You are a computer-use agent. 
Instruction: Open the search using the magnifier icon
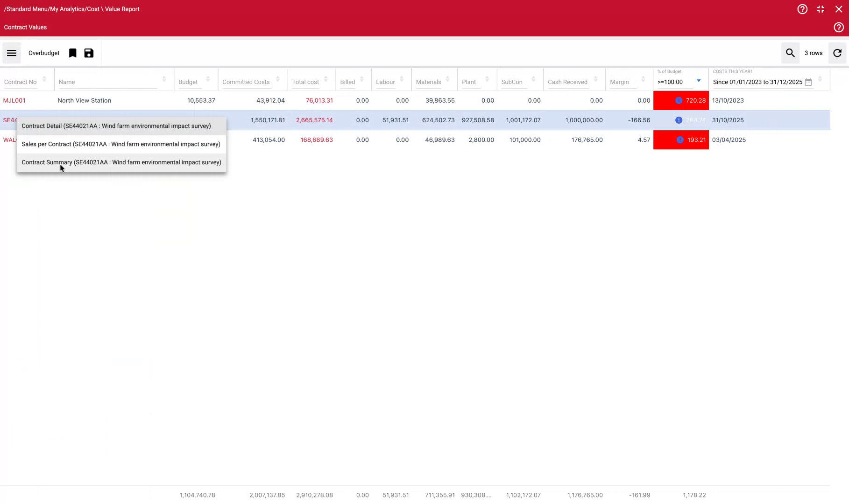tap(790, 53)
